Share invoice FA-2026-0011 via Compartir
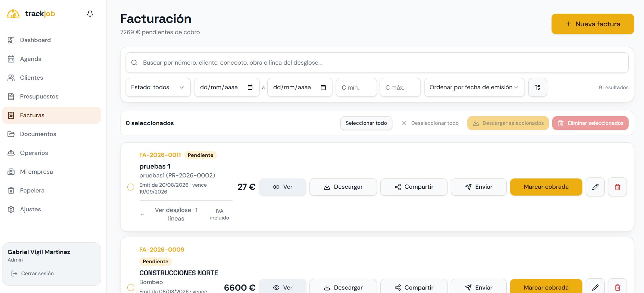644x293 pixels. [x=414, y=187]
